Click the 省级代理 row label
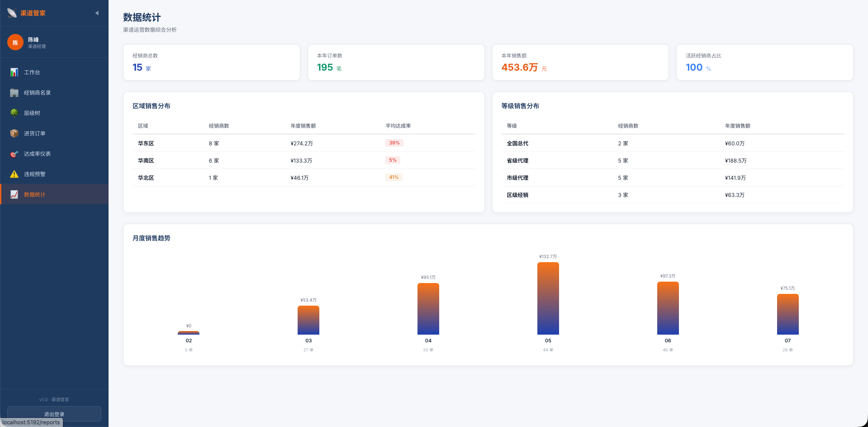This screenshot has width=868, height=427. click(517, 161)
